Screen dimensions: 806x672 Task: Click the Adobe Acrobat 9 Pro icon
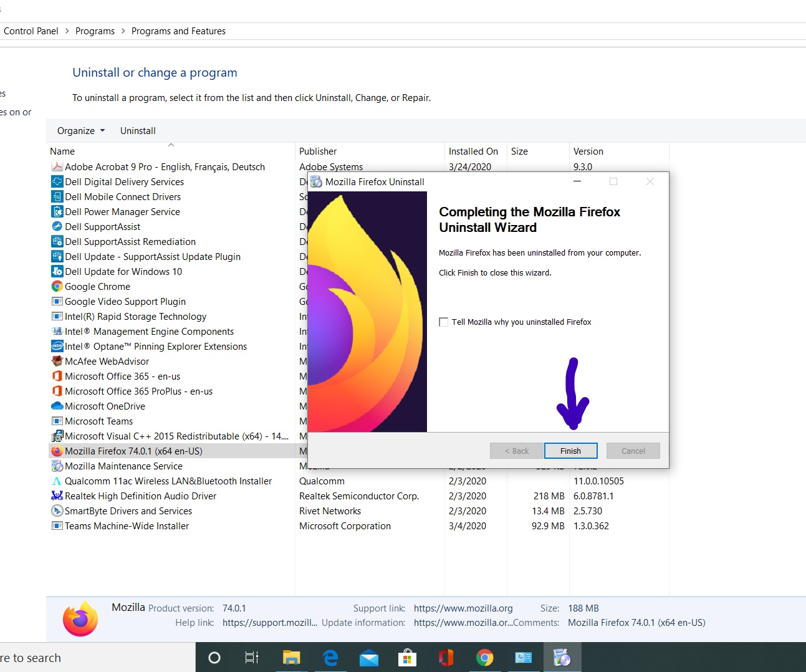click(57, 166)
